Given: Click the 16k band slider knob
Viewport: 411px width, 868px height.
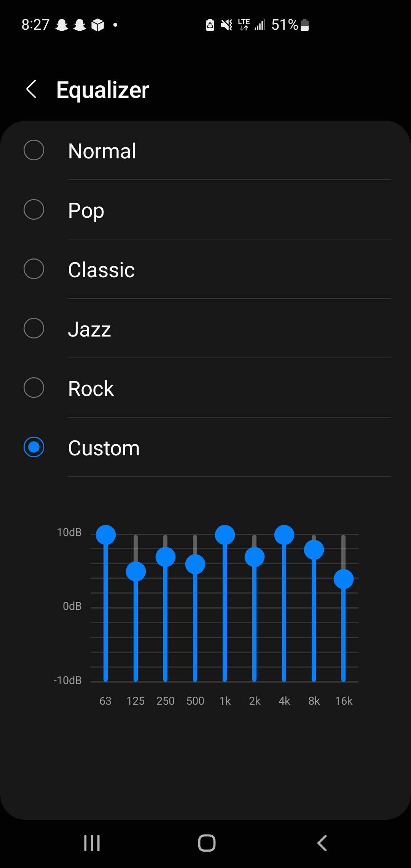Looking at the screenshot, I should pyautogui.click(x=344, y=579).
